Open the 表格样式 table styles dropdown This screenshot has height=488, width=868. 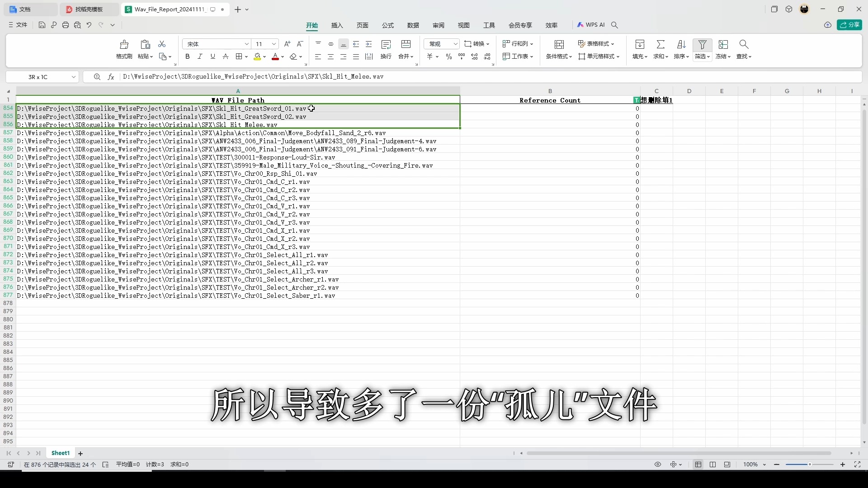click(596, 44)
